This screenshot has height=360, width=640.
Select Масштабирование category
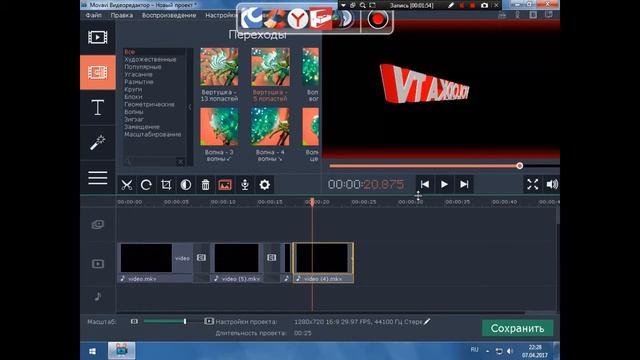pos(153,134)
